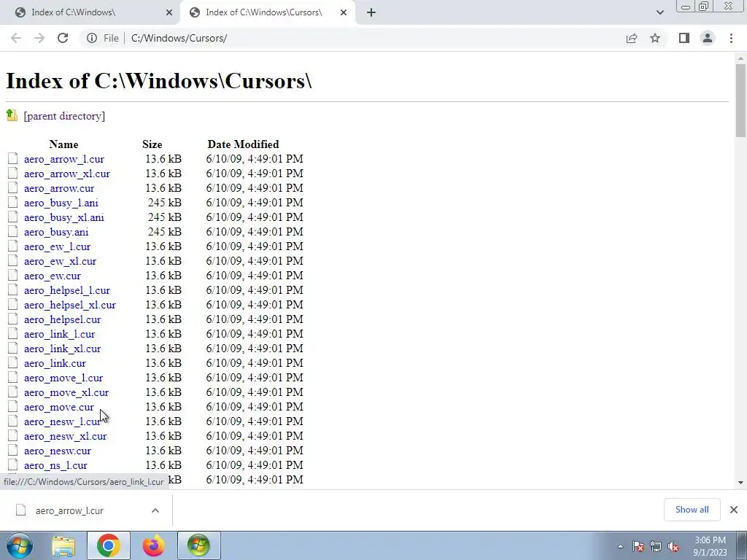This screenshot has height=560, width=747.
Task: Click file icon beside aero_busy_l.ani
Action: click(x=13, y=203)
